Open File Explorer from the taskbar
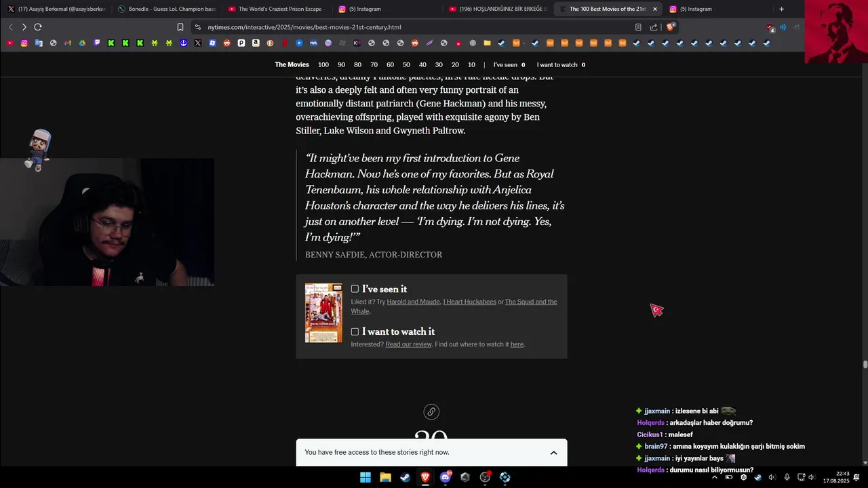 click(x=385, y=477)
